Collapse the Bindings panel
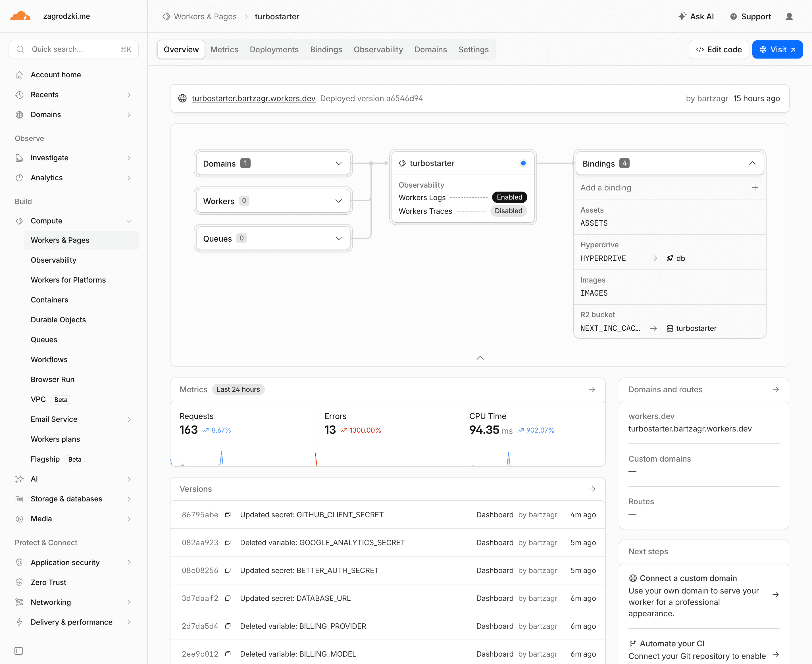Image resolution: width=812 pixels, height=664 pixels. coord(752,163)
